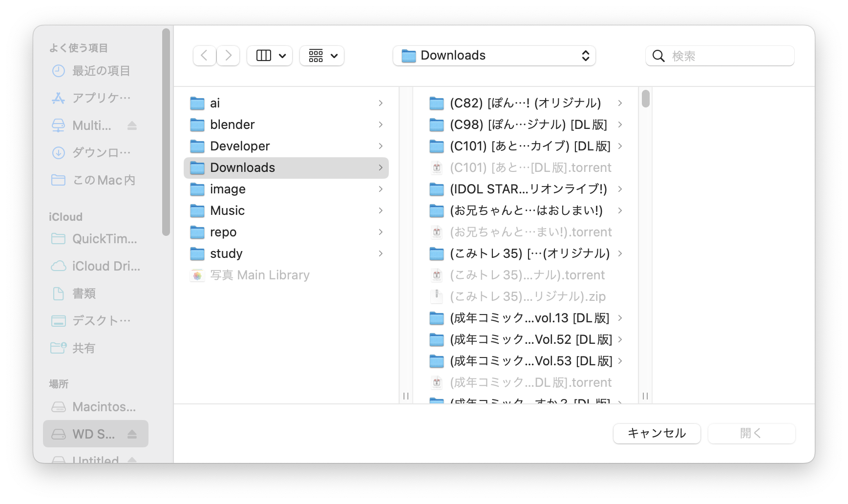Open the group-by grid options dropdown

pyautogui.click(x=322, y=56)
